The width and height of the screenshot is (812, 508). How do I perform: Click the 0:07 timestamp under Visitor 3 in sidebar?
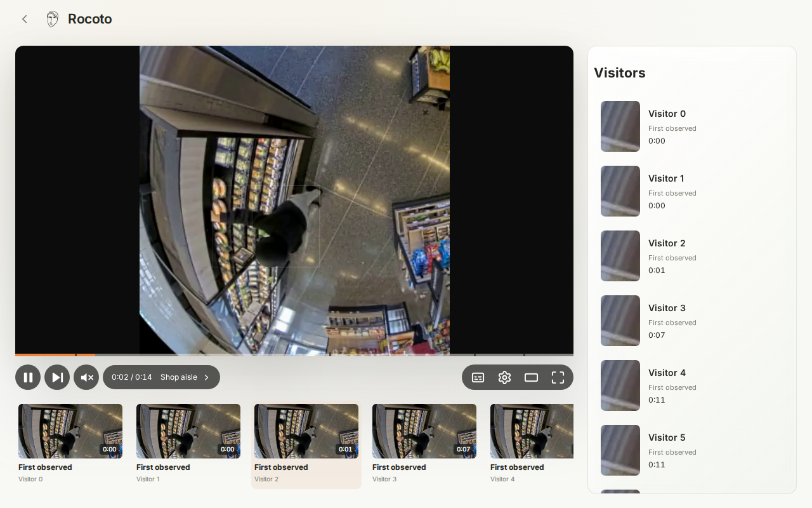click(657, 335)
